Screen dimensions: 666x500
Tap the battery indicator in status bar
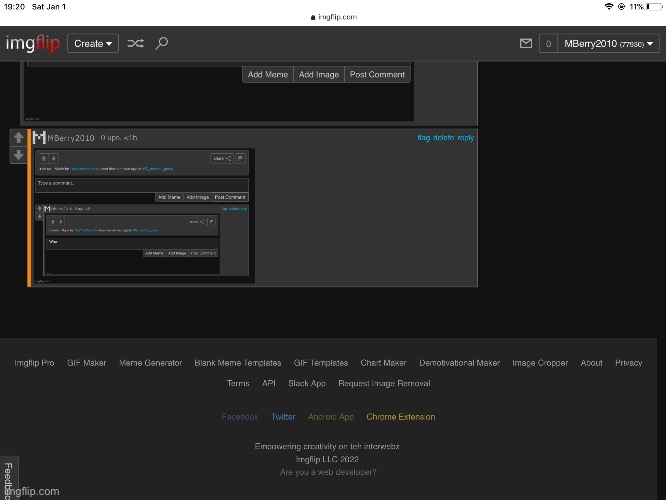[654, 6]
